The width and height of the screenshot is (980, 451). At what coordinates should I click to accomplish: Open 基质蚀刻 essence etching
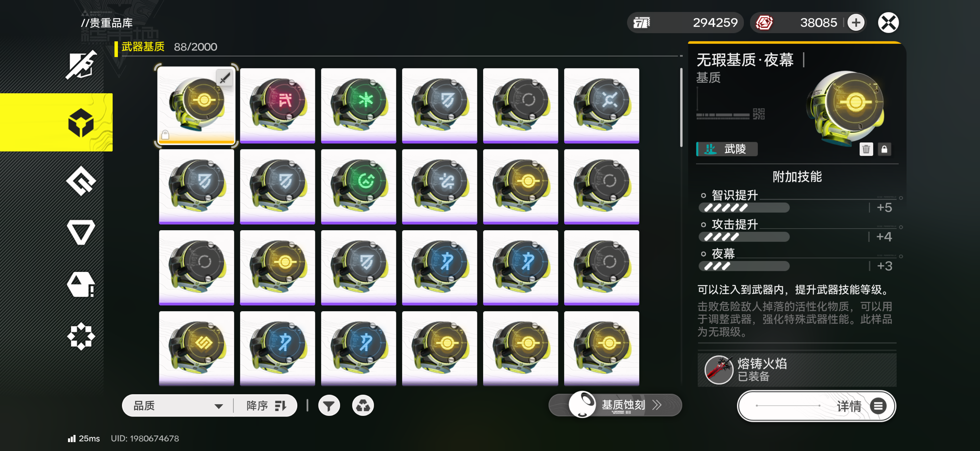pyautogui.click(x=615, y=405)
